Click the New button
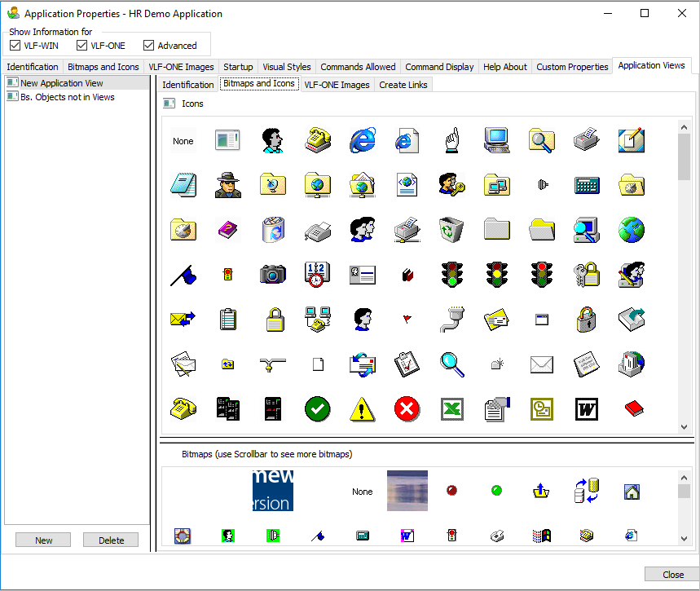The width and height of the screenshot is (700, 591). tap(43, 540)
